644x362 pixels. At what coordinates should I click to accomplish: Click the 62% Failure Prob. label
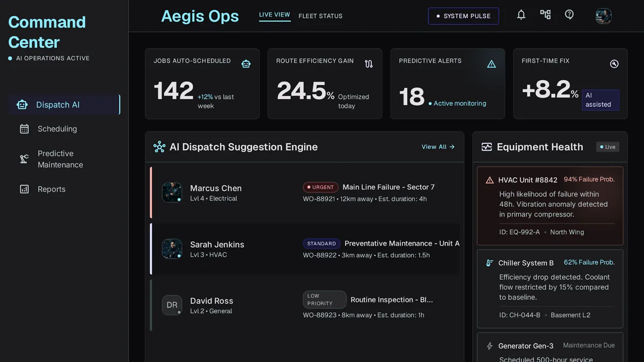[589, 263]
